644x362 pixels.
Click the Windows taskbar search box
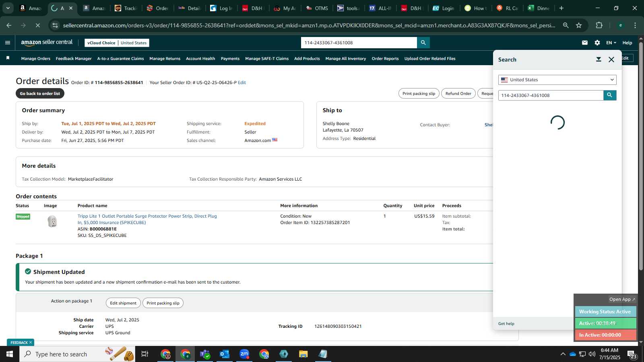click(x=77, y=354)
